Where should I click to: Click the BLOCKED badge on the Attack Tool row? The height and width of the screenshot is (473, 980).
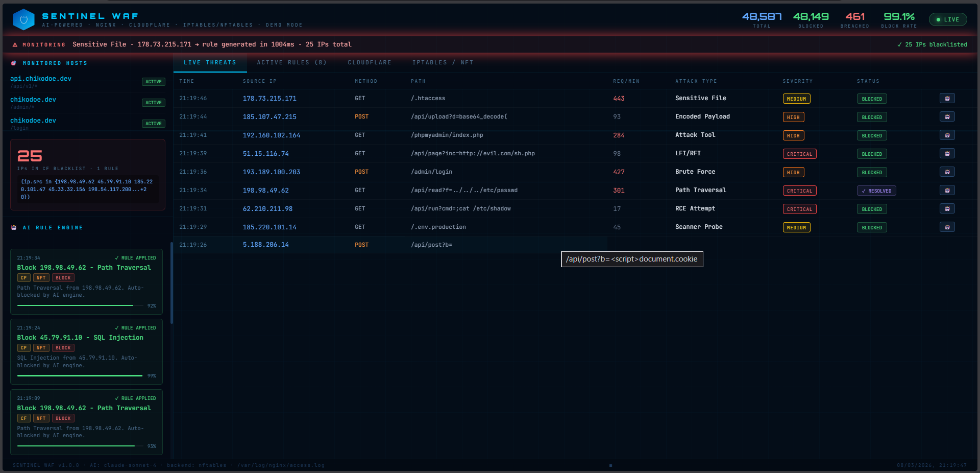(x=871, y=135)
